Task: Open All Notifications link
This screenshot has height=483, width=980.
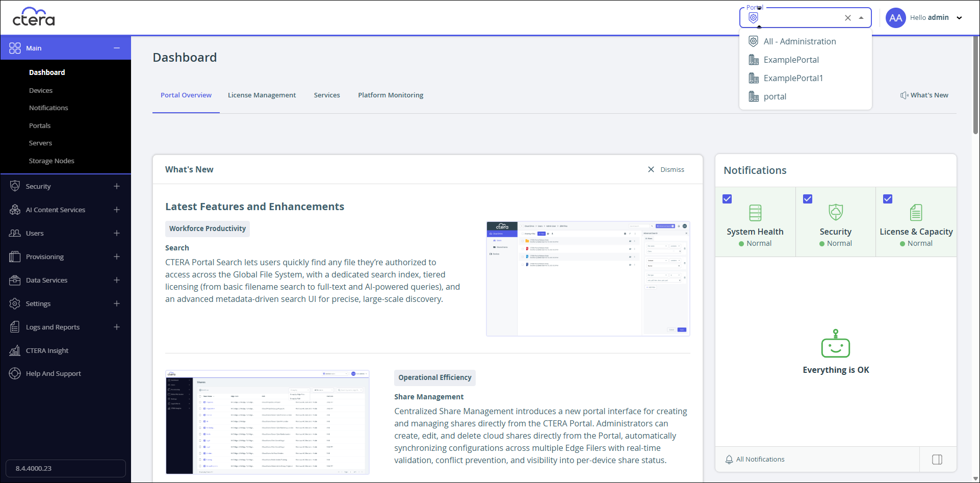Action: [760, 460]
